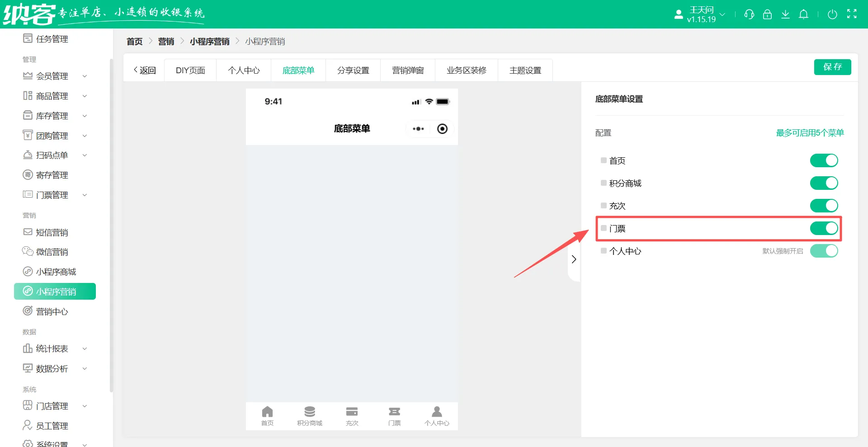Turn off the 充次 toggle switch
868x447 pixels.
pyautogui.click(x=824, y=206)
